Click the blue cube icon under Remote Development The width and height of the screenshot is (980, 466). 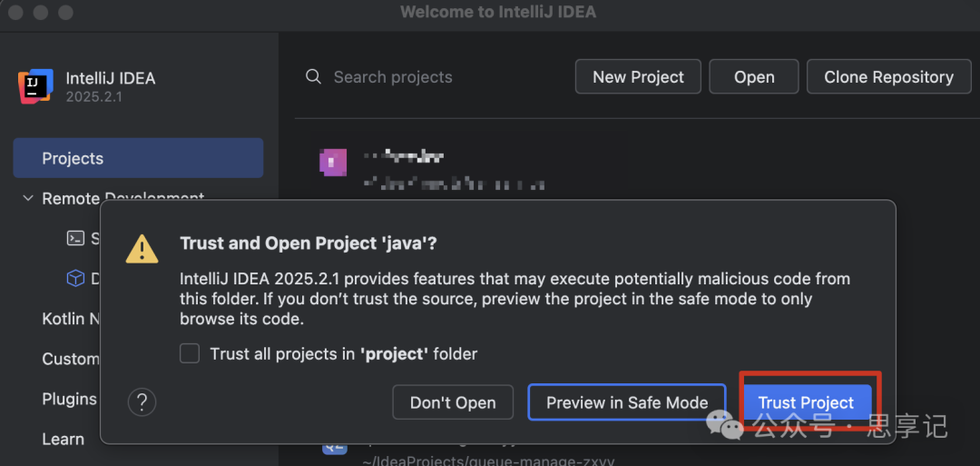point(75,278)
